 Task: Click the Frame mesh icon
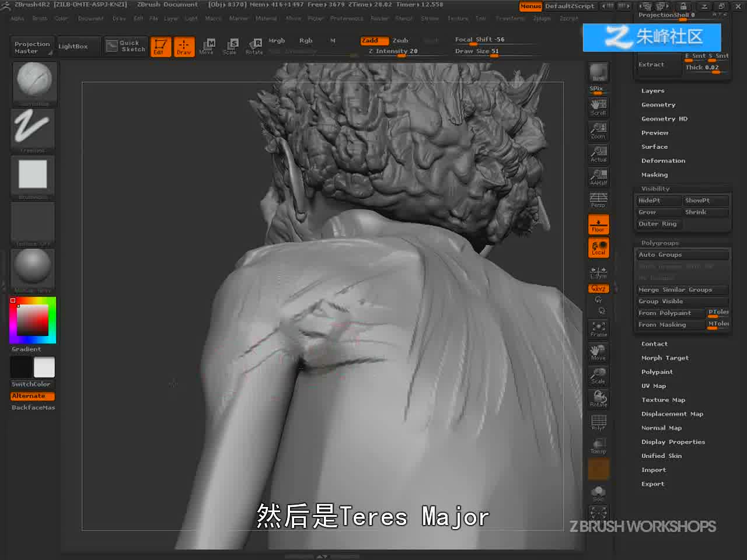point(598,328)
